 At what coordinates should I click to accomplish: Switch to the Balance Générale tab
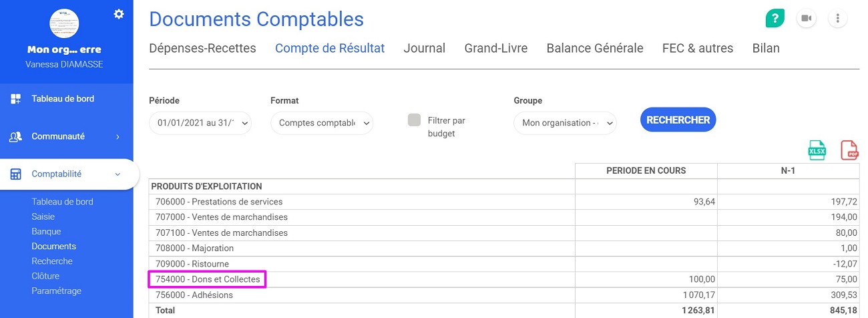[x=595, y=48]
